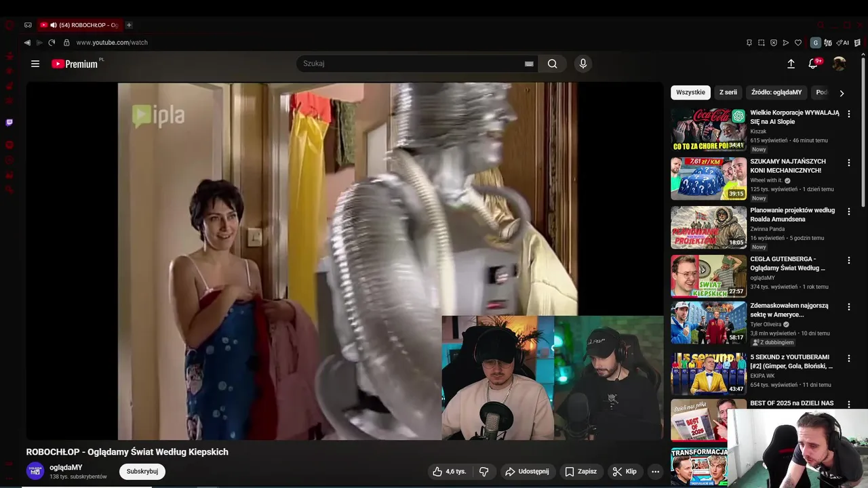Image resolution: width=868 pixels, height=488 pixels.
Task: Show the next filter chips with the chevron
Action: click(842, 93)
